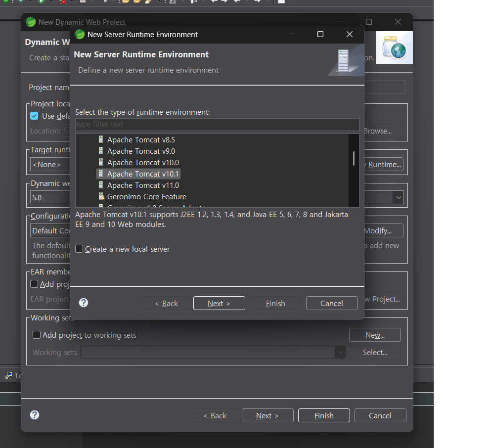Click the Select... working sets button

[375, 353]
